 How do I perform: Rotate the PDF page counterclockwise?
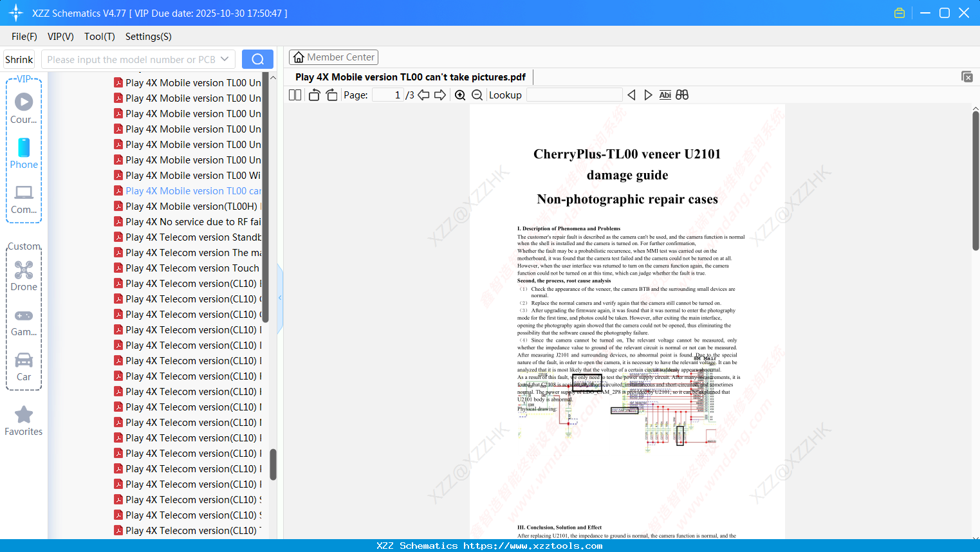(314, 95)
